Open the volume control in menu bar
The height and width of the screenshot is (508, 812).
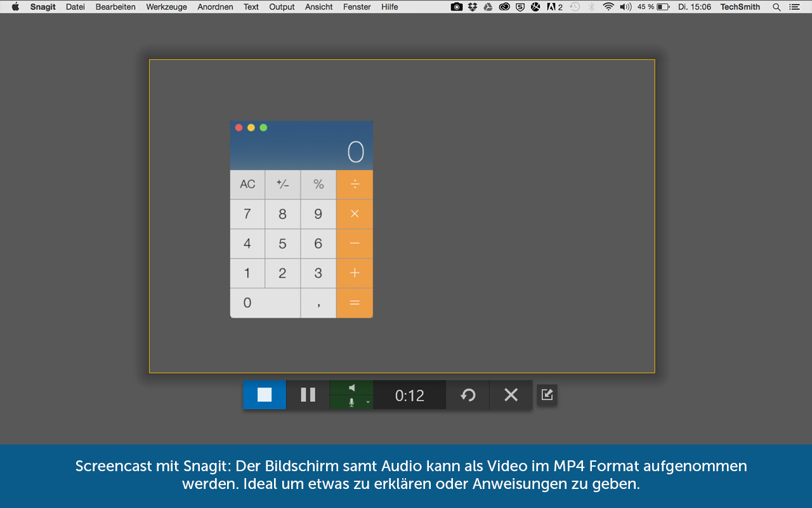pyautogui.click(x=625, y=7)
